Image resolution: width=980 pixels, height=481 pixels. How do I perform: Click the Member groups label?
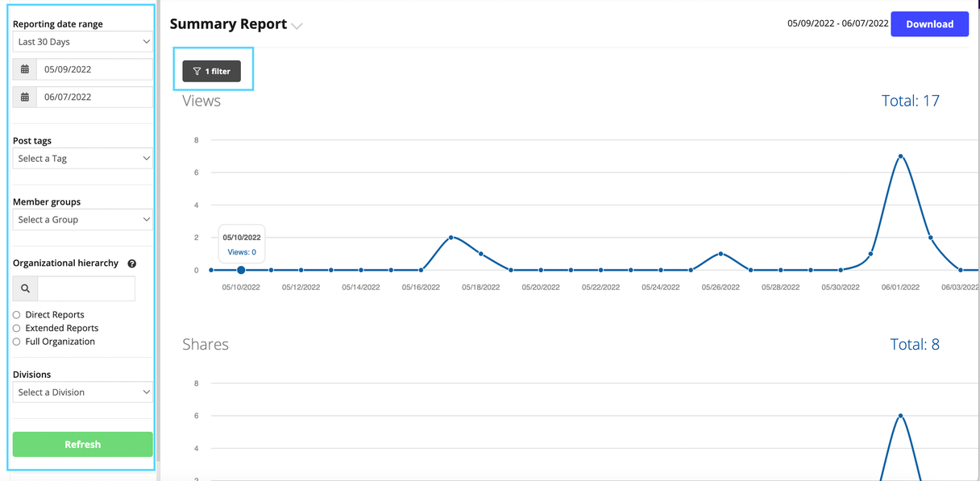pos(47,202)
